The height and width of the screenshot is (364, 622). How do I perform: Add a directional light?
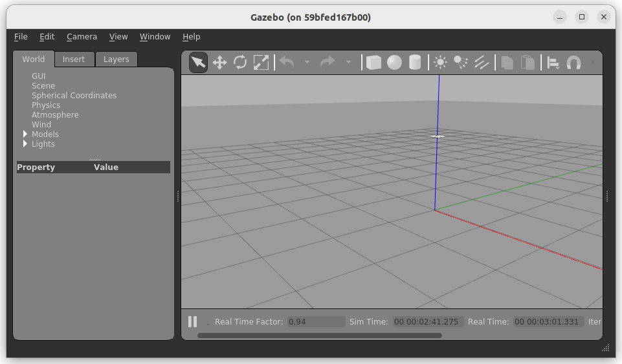pyautogui.click(x=482, y=63)
